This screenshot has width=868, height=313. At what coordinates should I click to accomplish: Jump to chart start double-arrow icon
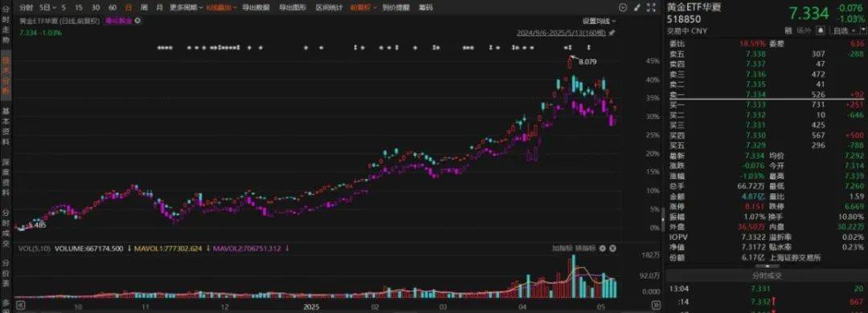click(x=20, y=305)
